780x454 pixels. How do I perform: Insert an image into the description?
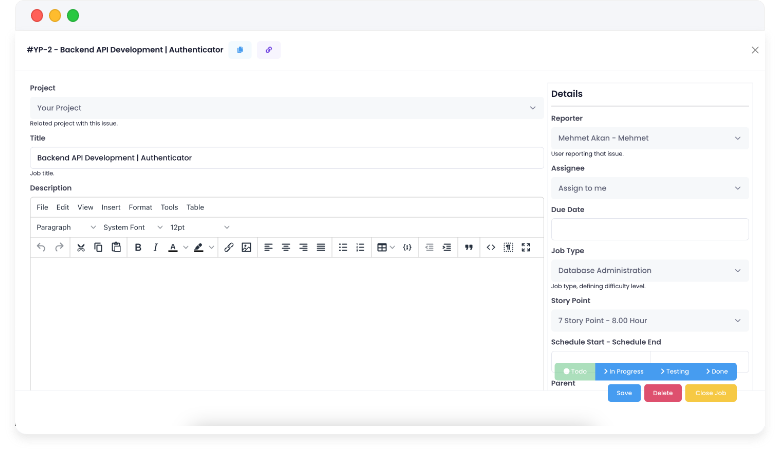coord(246,247)
